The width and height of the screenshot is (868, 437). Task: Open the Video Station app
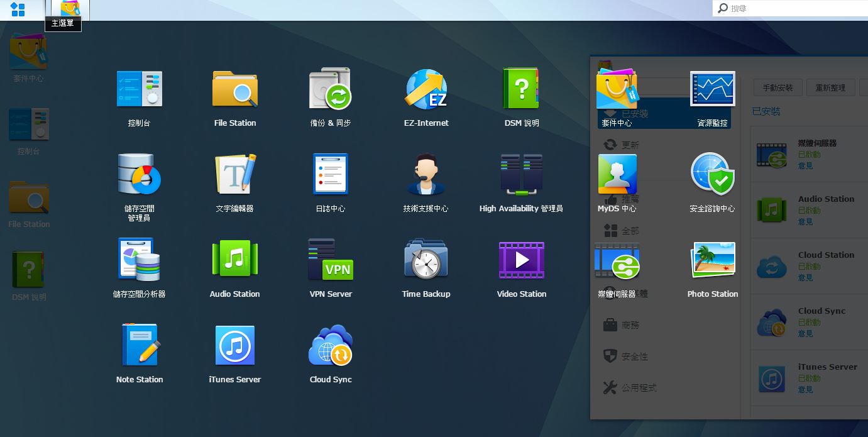522,268
